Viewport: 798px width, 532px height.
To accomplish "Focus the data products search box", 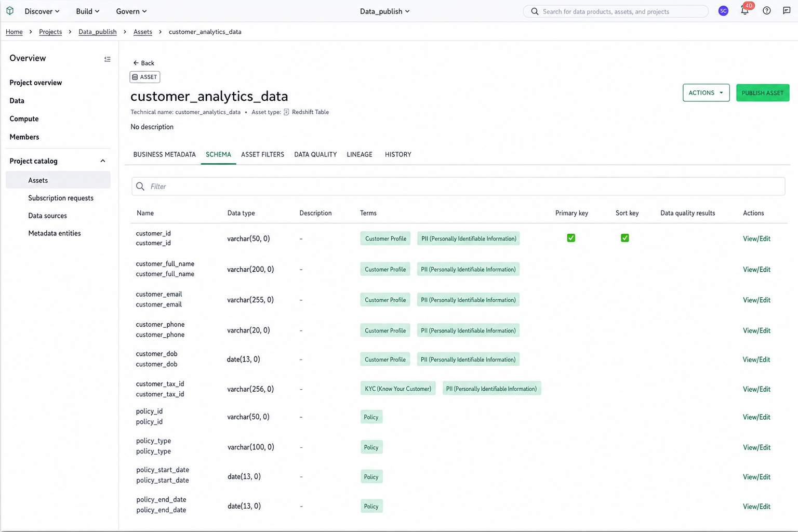I will (x=616, y=11).
